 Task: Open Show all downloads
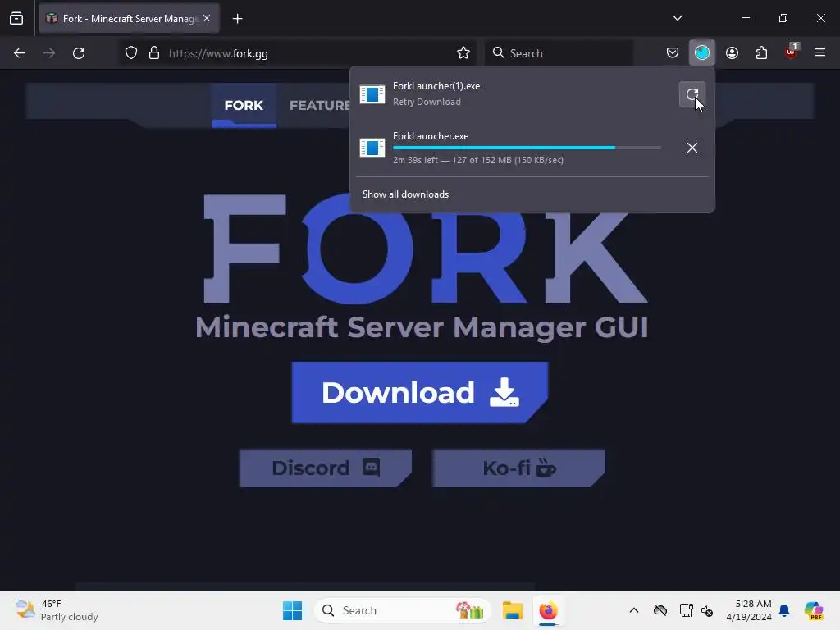tap(405, 194)
